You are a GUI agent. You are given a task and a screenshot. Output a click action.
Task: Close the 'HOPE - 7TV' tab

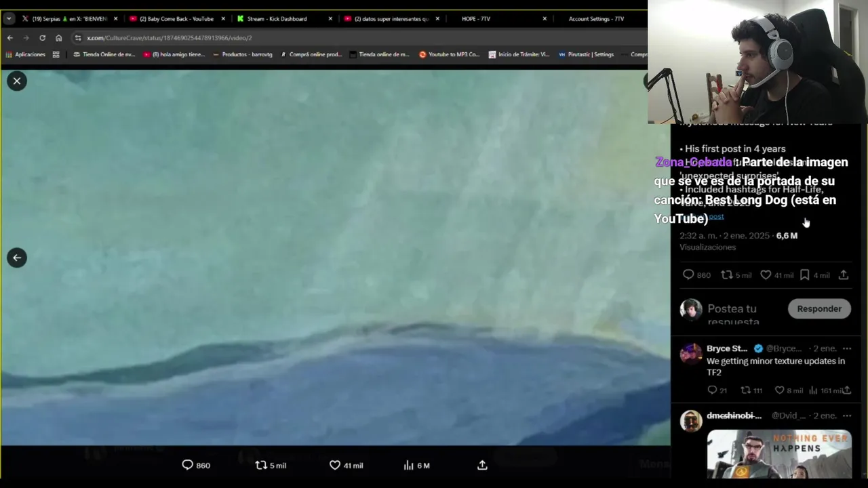[545, 19]
